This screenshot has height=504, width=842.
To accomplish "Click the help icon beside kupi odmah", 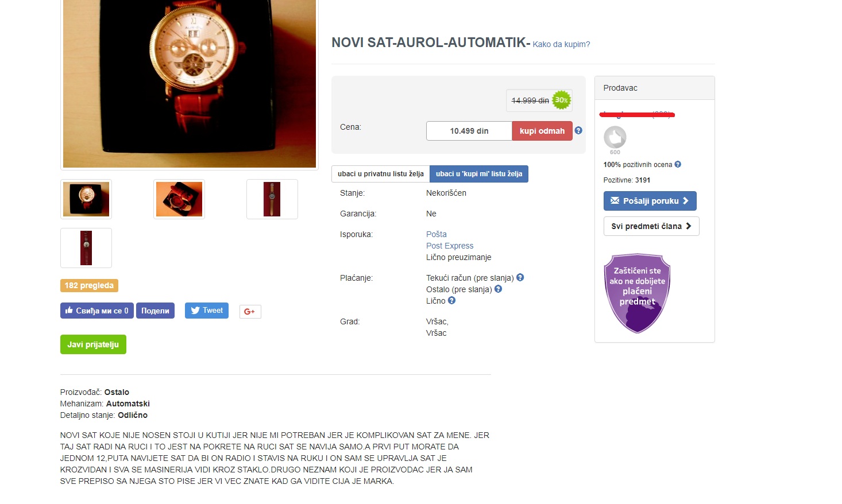I will [x=578, y=130].
